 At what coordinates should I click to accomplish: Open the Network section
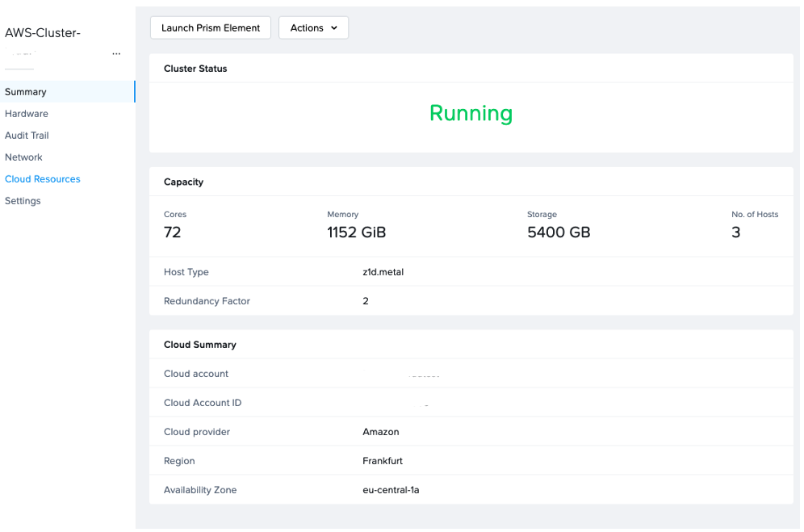click(x=23, y=157)
